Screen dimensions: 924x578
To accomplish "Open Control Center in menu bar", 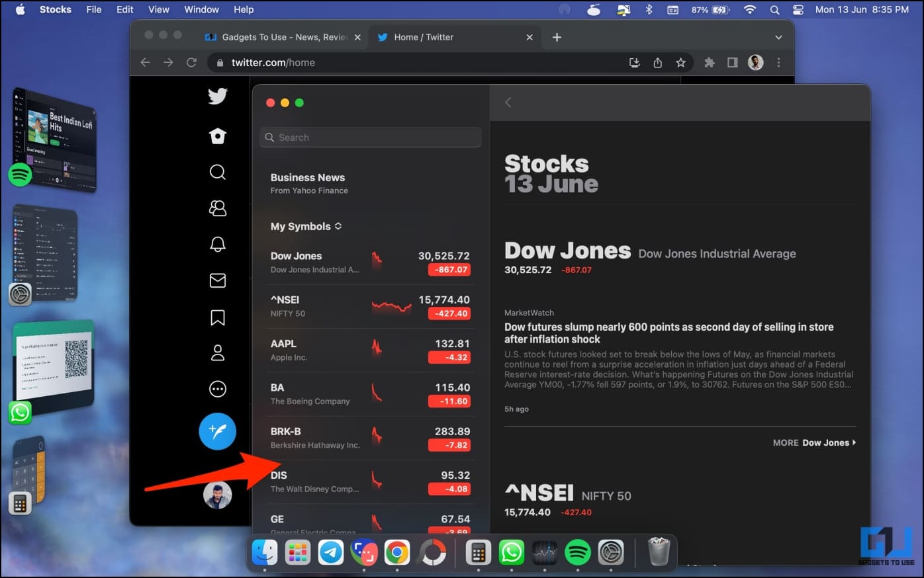I will (798, 9).
